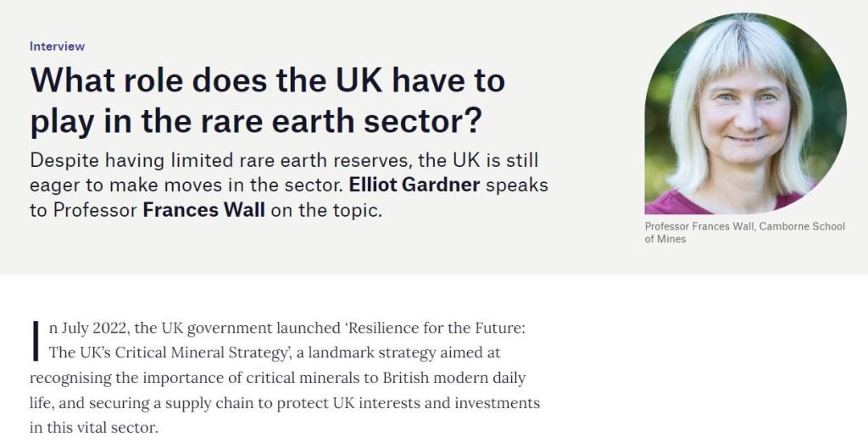Click the circular portrait photo of Professor Wall
The height and width of the screenshot is (448, 868).
(x=745, y=113)
